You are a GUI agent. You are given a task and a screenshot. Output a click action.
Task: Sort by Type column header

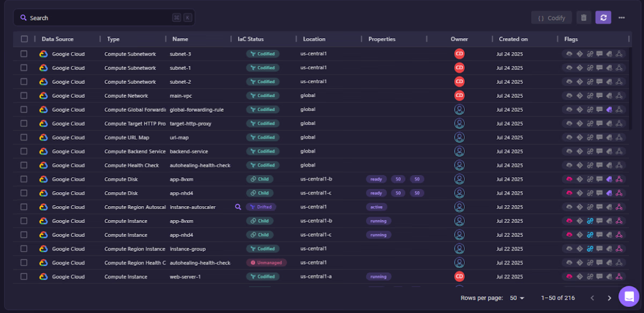pos(113,39)
